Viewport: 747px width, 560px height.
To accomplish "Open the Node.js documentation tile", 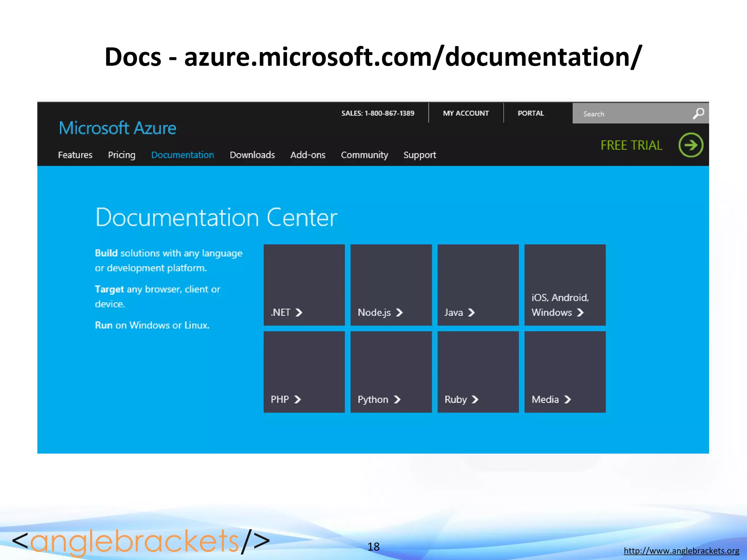I will [391, 285].
